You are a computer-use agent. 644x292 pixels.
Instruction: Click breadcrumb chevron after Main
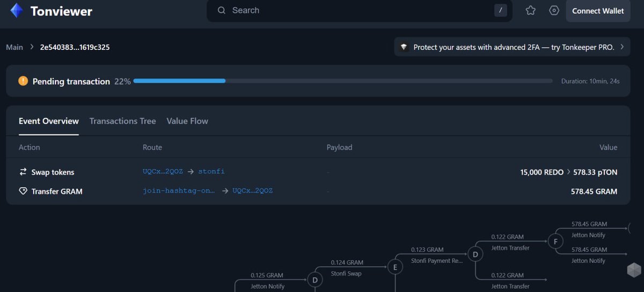click(32, 47)
